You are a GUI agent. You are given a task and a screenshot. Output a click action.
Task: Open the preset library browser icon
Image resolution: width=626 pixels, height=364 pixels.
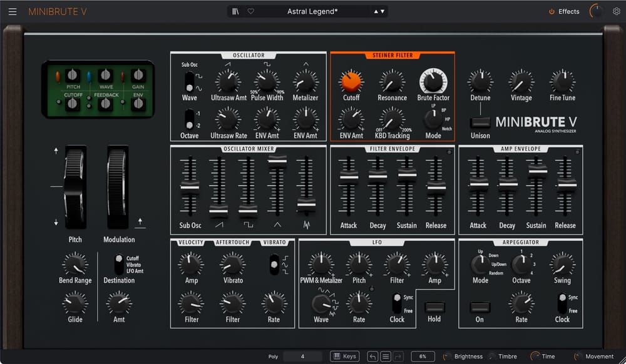[235, 11]
